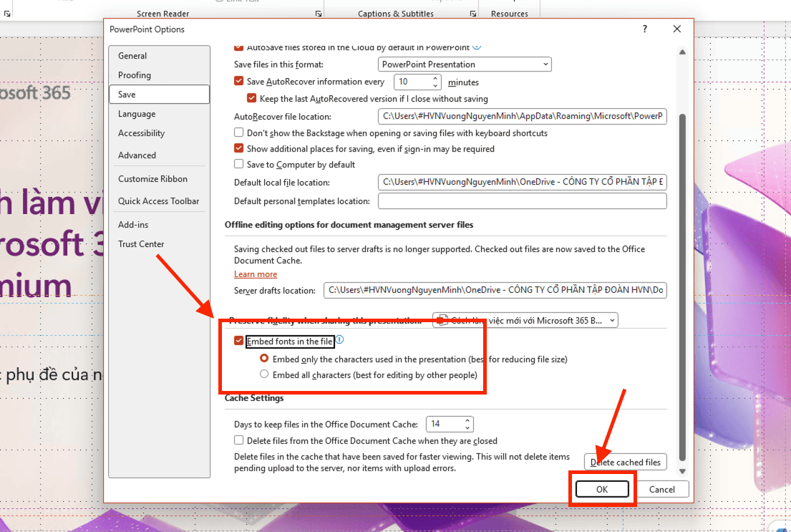Open the Add-ins category
Screen dimensions: 791x532
pos(159,225)
